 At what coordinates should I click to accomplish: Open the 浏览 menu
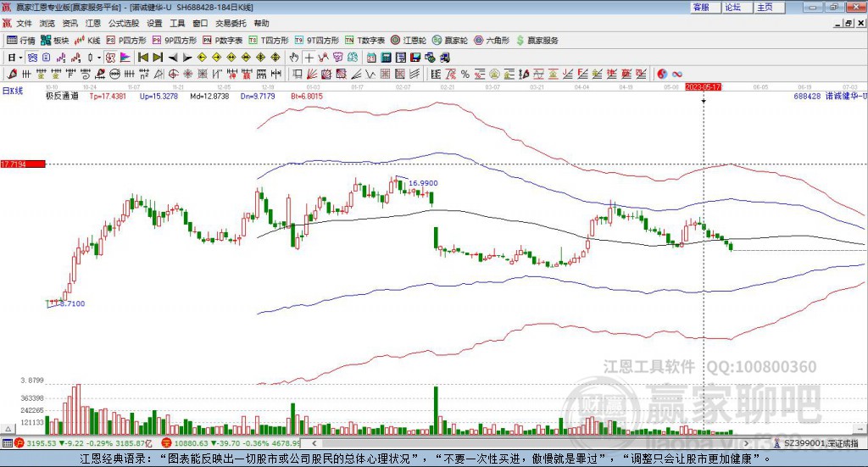coord(47,23)
